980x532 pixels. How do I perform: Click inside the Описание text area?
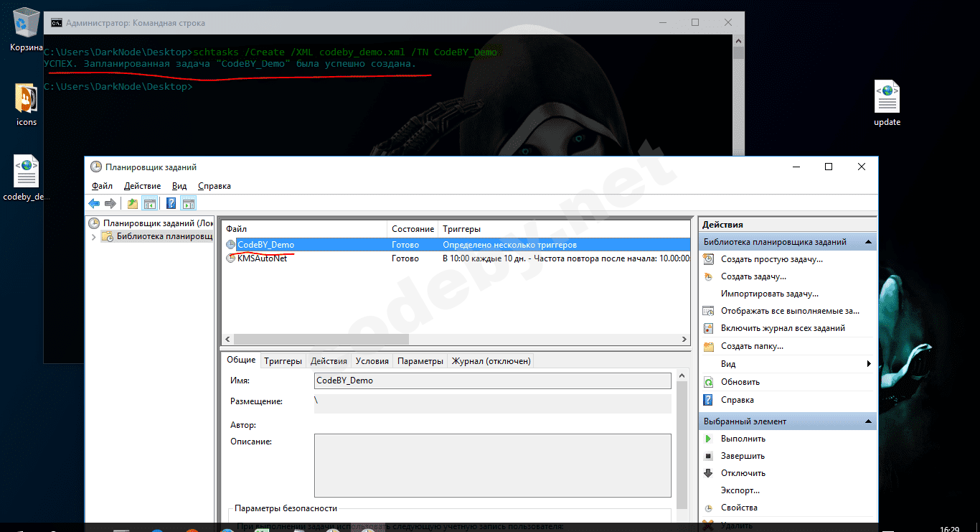(493, 465)
